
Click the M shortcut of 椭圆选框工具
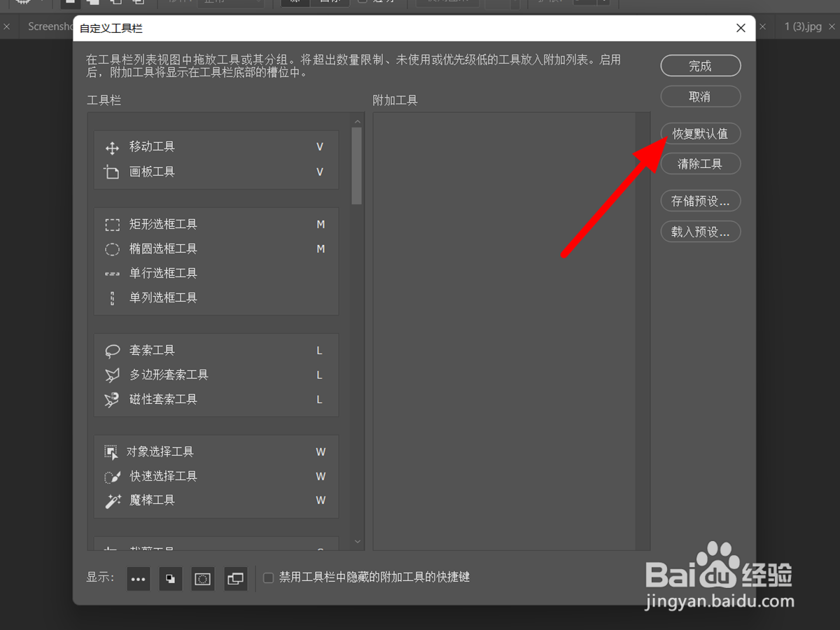pos(321,249)
